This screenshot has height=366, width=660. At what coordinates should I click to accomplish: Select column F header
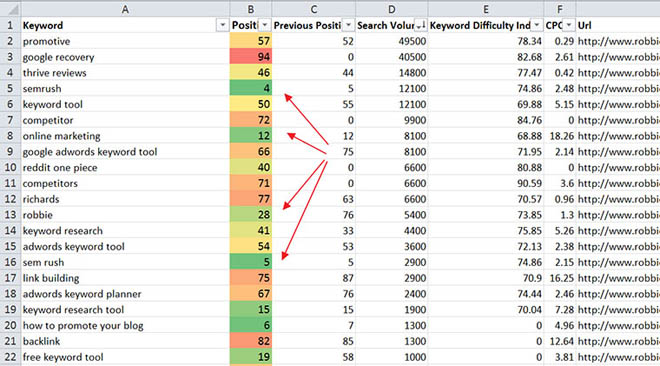tap(560, 9)
